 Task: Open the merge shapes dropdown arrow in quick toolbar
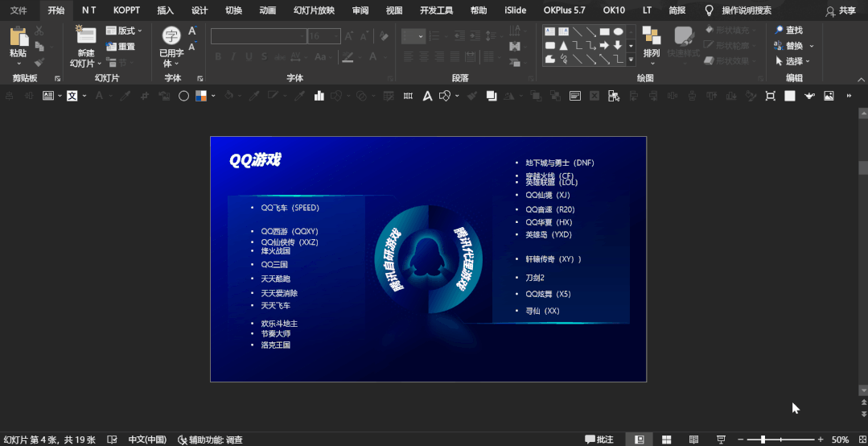457,96
